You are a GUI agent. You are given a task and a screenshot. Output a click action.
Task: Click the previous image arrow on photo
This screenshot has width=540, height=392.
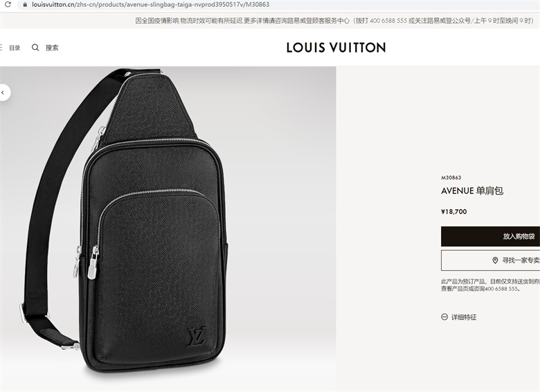click(3, 93)
